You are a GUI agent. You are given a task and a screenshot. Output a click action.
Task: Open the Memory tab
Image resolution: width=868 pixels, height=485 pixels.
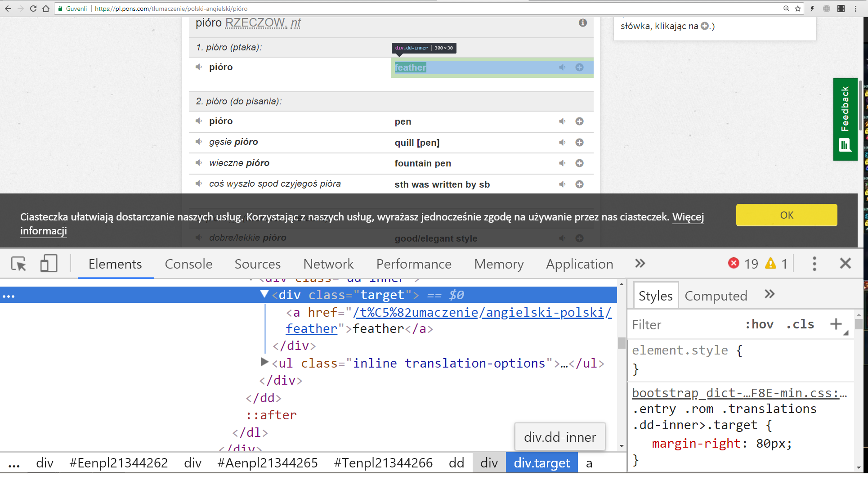click(499, 264)
